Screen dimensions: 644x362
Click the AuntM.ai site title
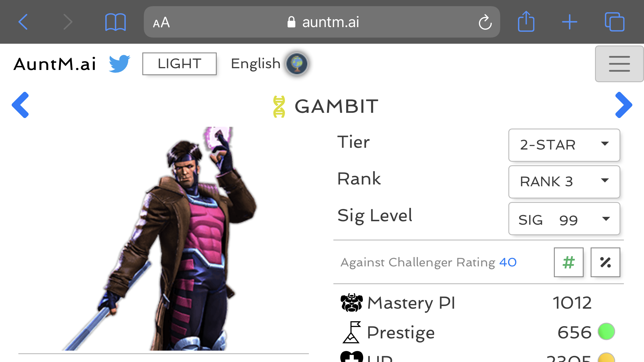(55, 64)
